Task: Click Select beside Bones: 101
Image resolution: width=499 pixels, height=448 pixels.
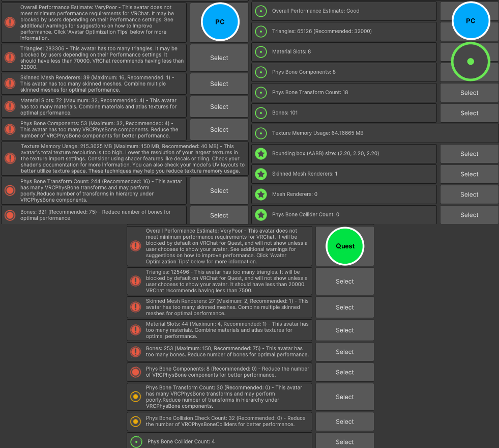Action: 469,113
